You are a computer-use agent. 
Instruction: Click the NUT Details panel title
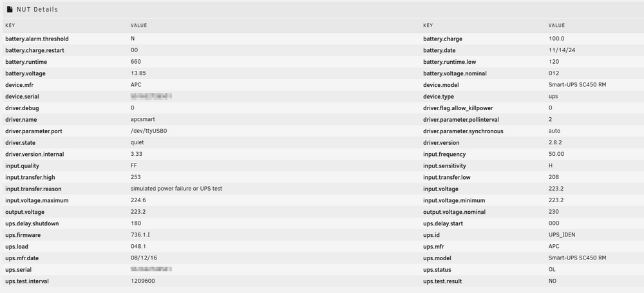click(x=37, y=9)
